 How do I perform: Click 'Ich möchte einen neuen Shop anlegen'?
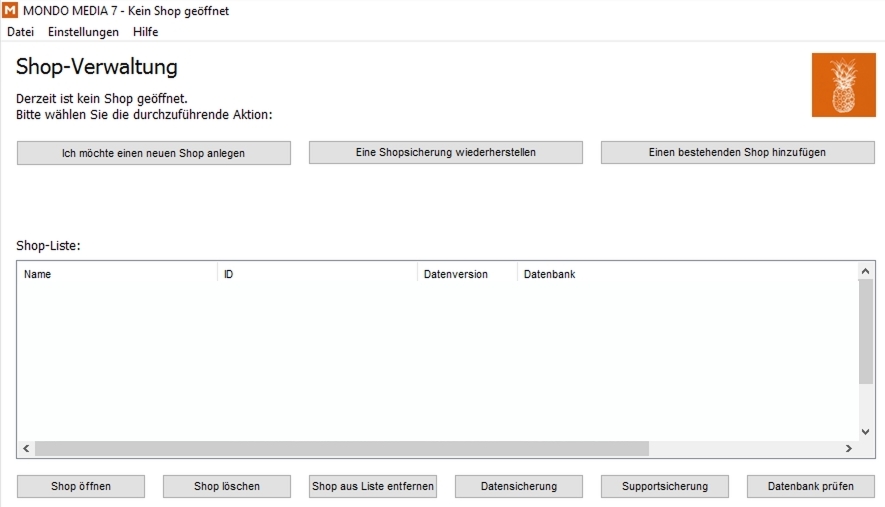coord(154,153)
